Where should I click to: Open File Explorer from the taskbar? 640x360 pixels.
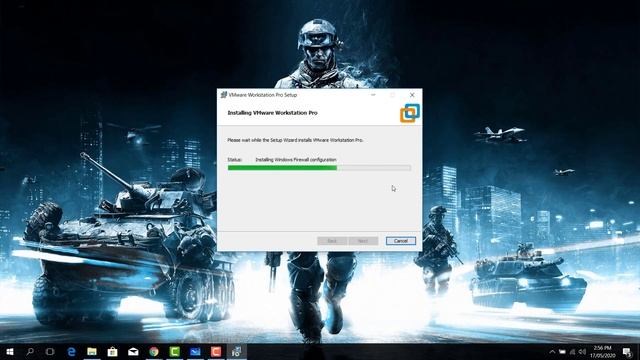pos(92,351)
